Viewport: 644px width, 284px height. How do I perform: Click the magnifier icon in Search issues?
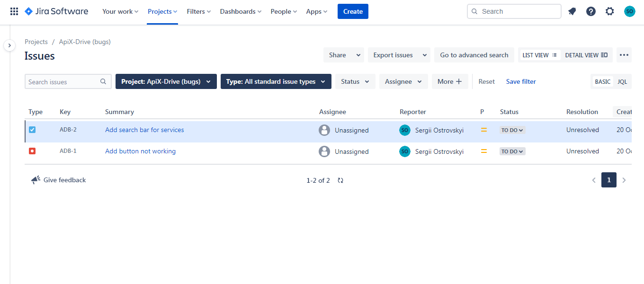pos(103,81)
